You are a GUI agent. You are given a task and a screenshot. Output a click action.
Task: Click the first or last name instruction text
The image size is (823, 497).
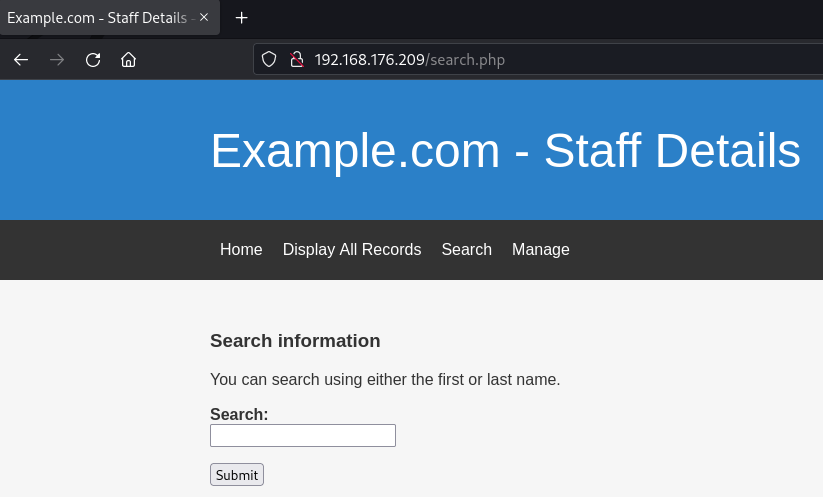385,380
